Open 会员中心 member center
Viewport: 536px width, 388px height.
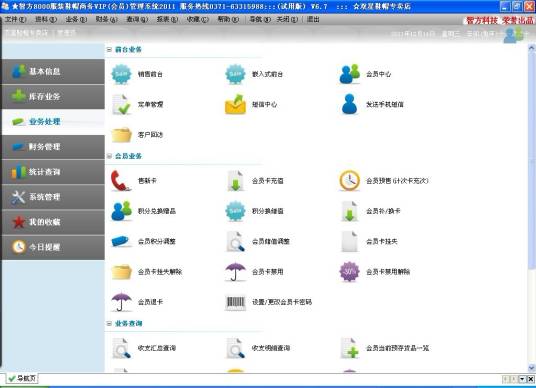pyautogui.click(x=365, y=74)
